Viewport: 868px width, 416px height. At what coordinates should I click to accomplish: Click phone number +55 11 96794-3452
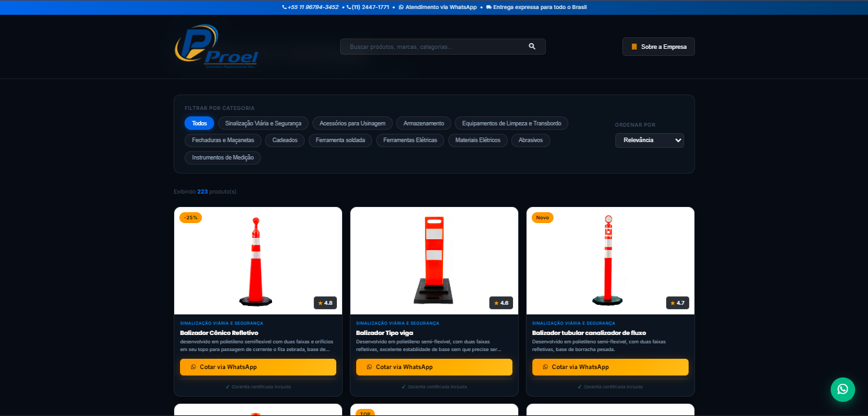(313, 7)
